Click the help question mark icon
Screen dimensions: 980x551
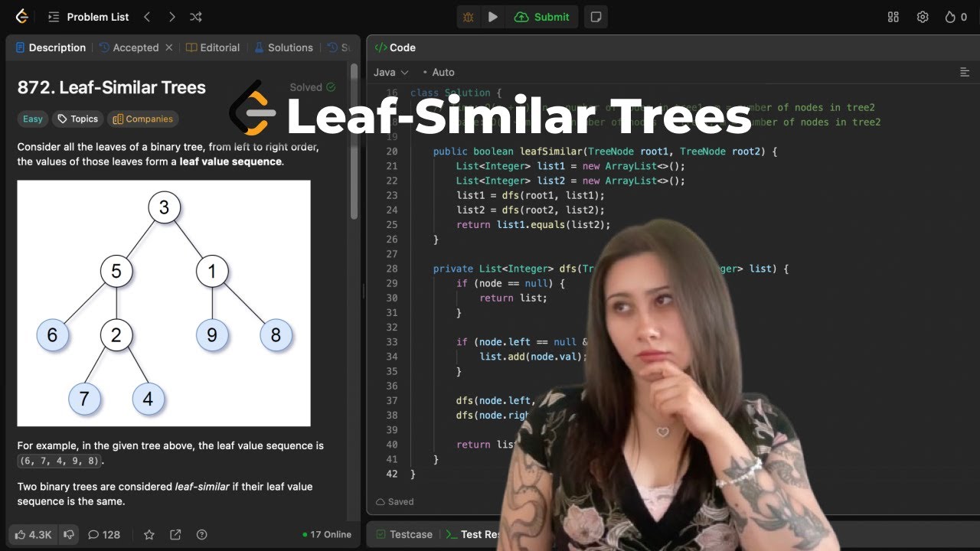pos(201,534)
